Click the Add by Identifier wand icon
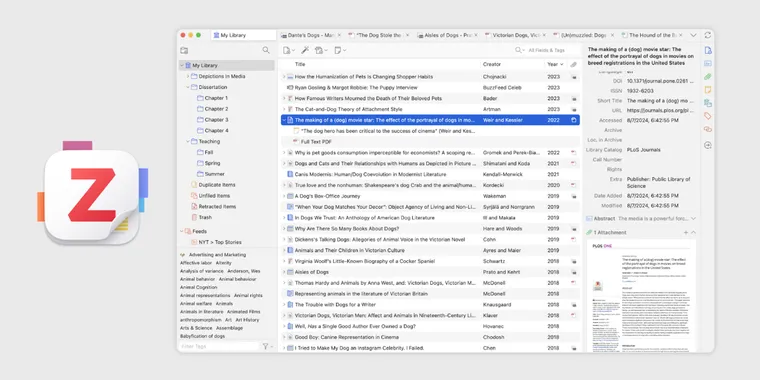This screenshot has height=380, width=760. pyautogui.click(x=305, y=50)
